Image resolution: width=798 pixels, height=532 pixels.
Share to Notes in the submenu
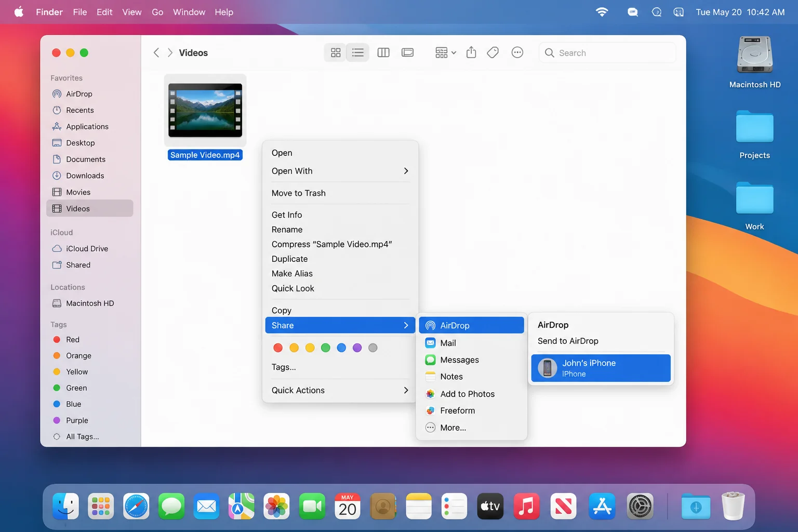tap(471, 377)
